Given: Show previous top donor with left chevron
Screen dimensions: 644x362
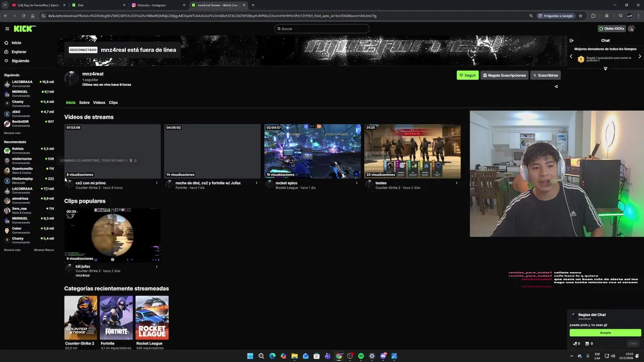Looking at the screenshot, I should pyautogui.click(x=571, y=57).
